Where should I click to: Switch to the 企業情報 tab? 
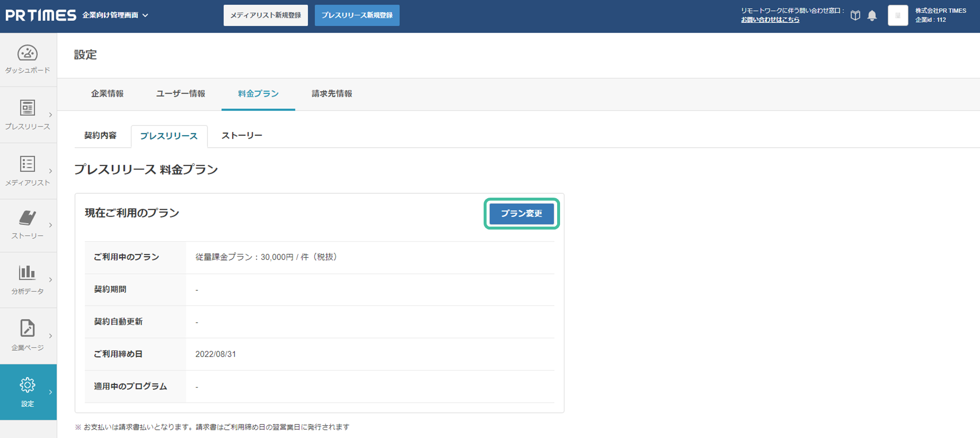pyautogui.click(x=107, y=94)
